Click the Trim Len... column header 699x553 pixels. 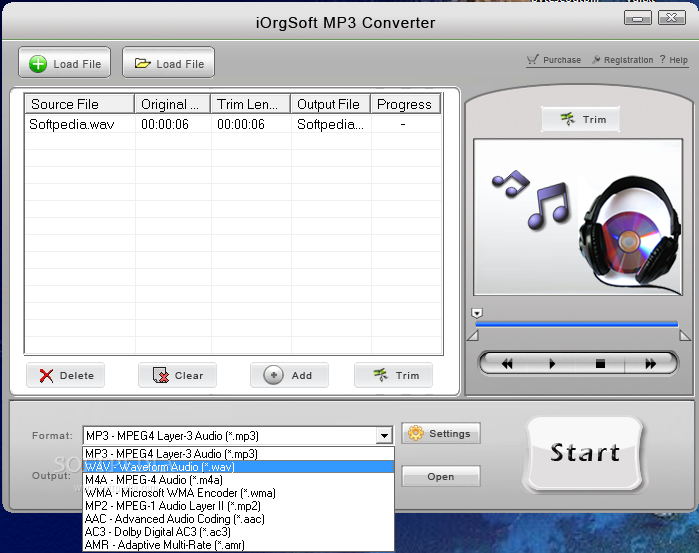tap(251, 104)
